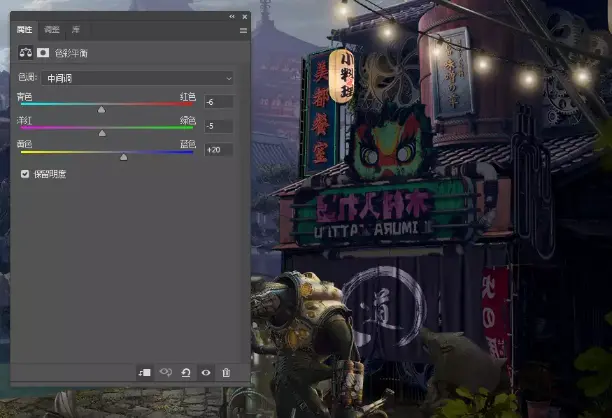Click the magenta-green slider handle
This screenshot has height=418, width=612.
pos(102,133)
